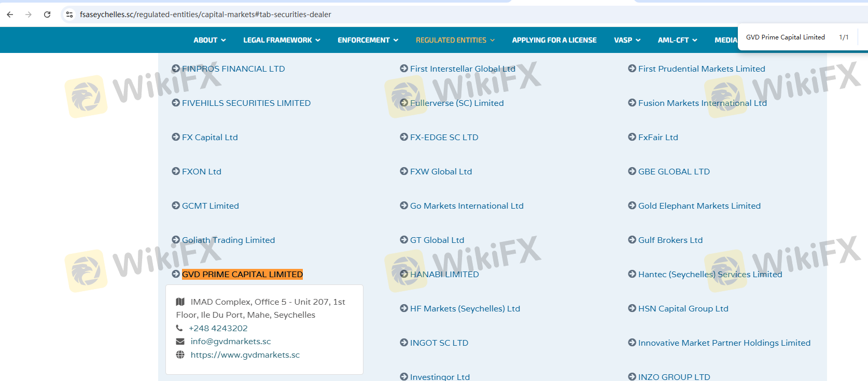Open Gold Elephant Markets Limited entity name
Image resolution: width=868 pixels, height=381 pixels.
[699, 206]
